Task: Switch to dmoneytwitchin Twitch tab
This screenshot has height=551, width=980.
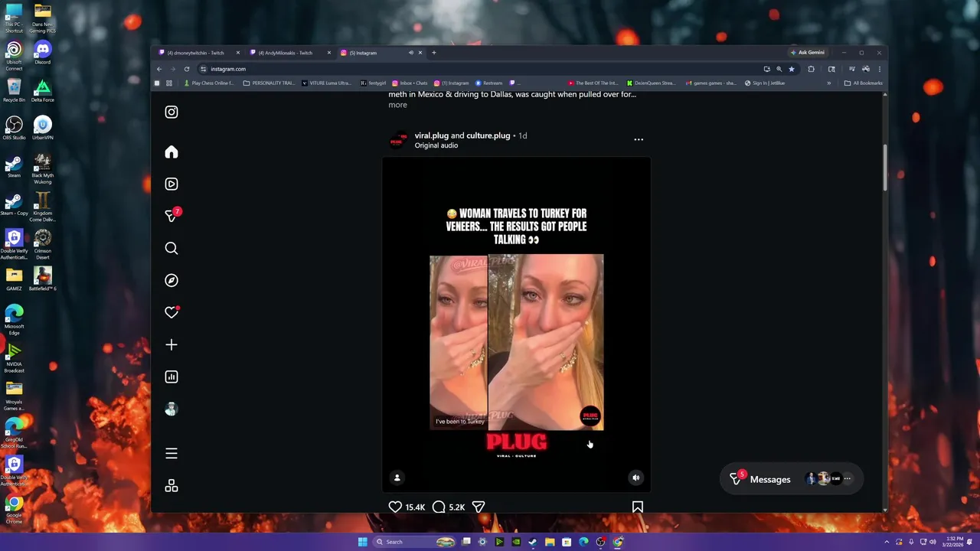Action: pyautogui.click(x=198, y=53)
